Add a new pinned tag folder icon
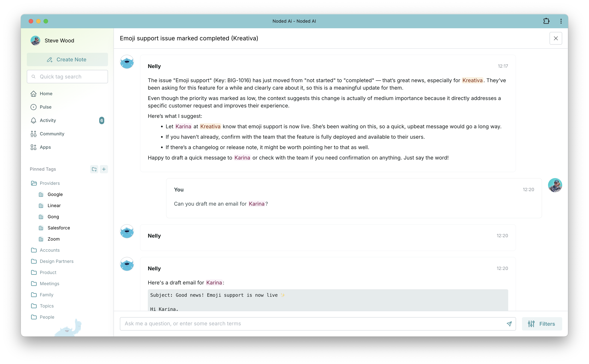This screenshot has height=364, width=589. (94, 169)
